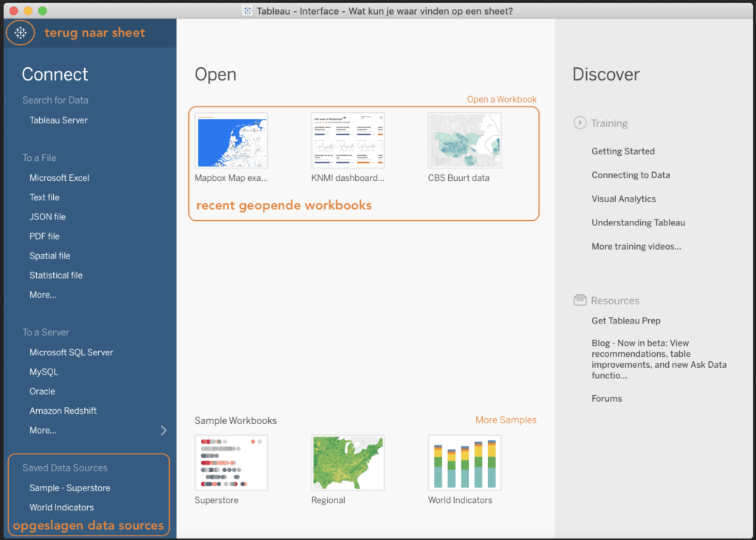Expand the server list chevron arrow
Viewport: 756px width, 540px height.
click(x=163, y=430)
